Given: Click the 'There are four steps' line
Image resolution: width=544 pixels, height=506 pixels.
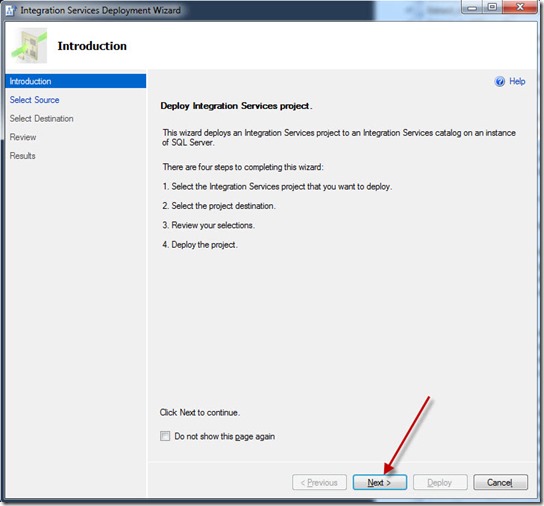Looking at the screenshot, I should [x=243, y=167].
